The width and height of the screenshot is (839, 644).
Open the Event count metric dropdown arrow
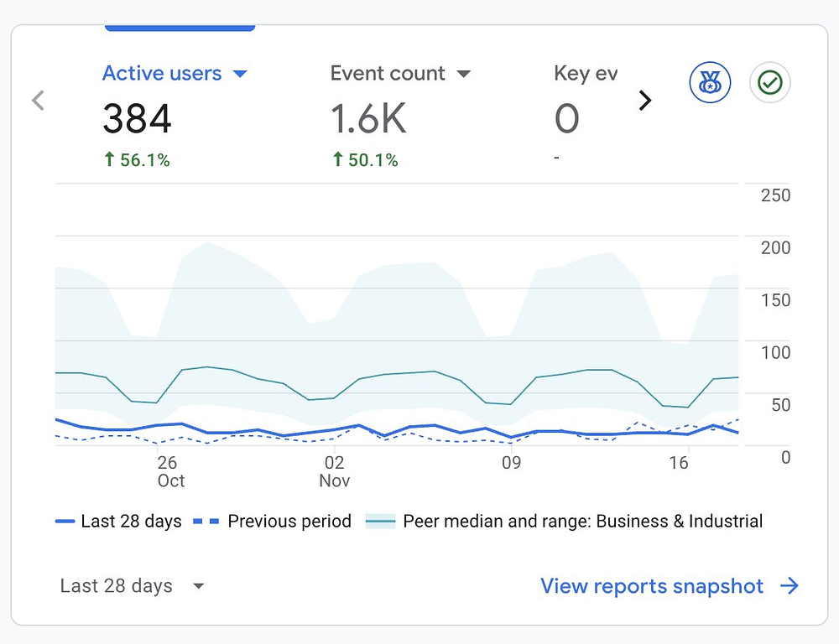pos(463,74)
